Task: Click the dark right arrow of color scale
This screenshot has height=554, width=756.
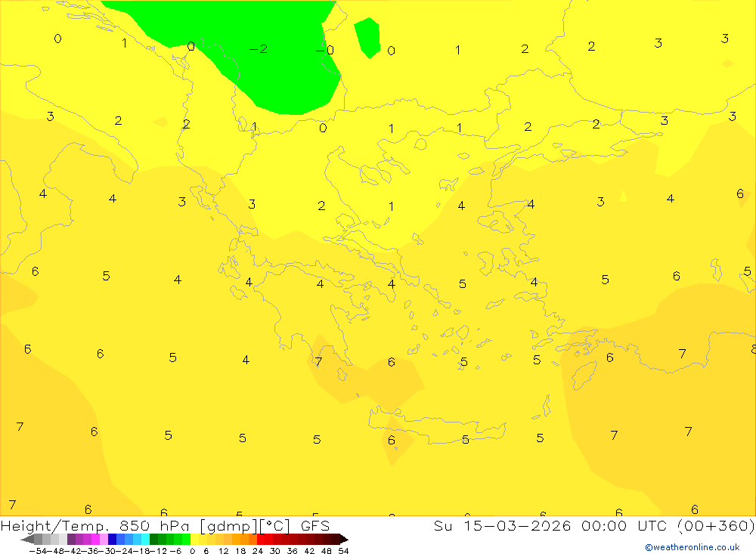Action: 344,540
